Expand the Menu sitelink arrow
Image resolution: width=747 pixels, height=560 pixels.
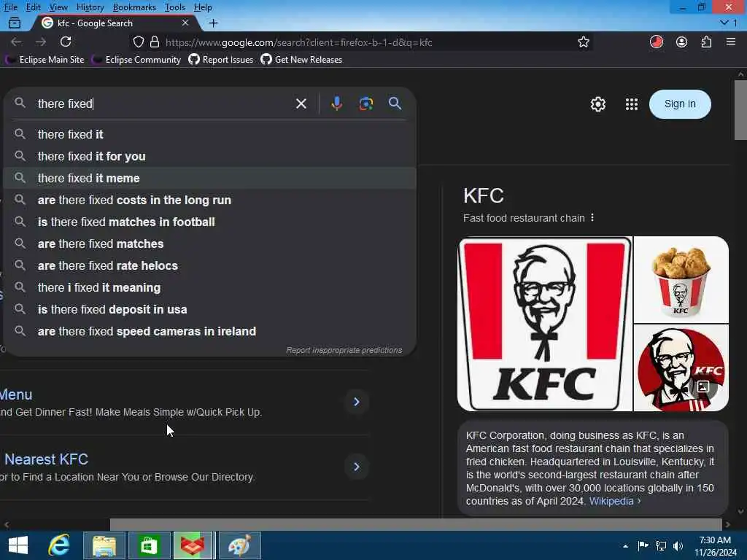click(x=356, y=402)
